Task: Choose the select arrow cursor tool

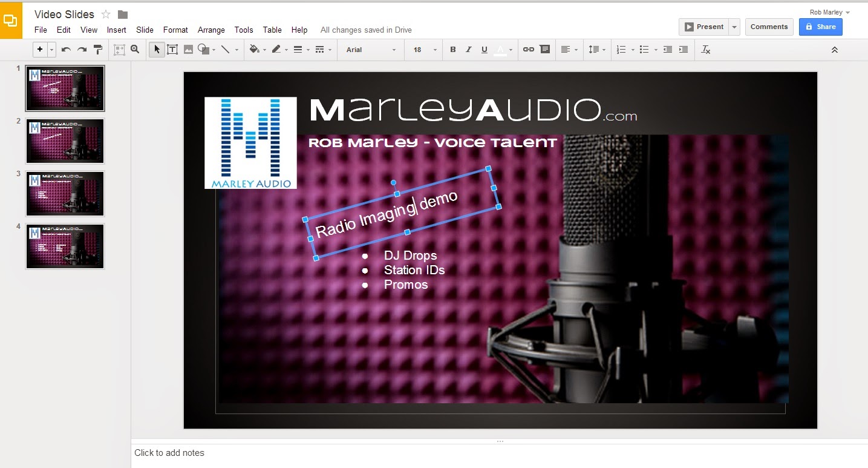Action: tap(157, 50)
